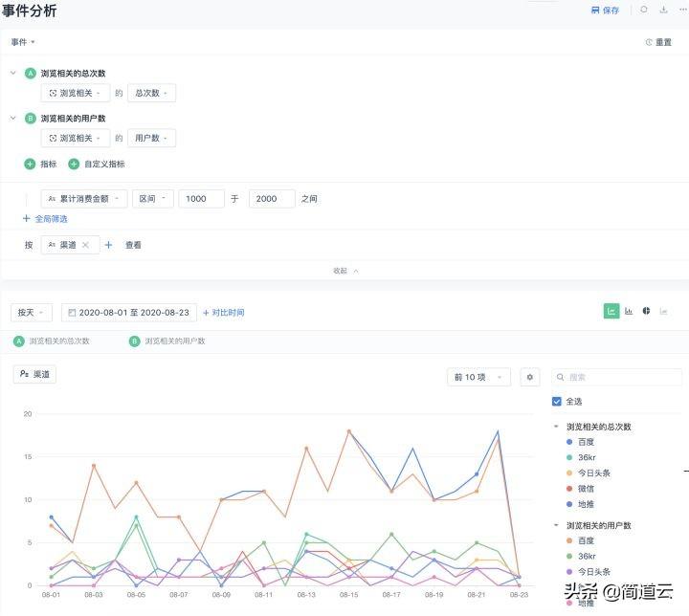The height and width of the screenshot is (616, 689).
Task: Collapse metric B 浏览相关的用户数 chevron
Action: (x=13, y=119)
